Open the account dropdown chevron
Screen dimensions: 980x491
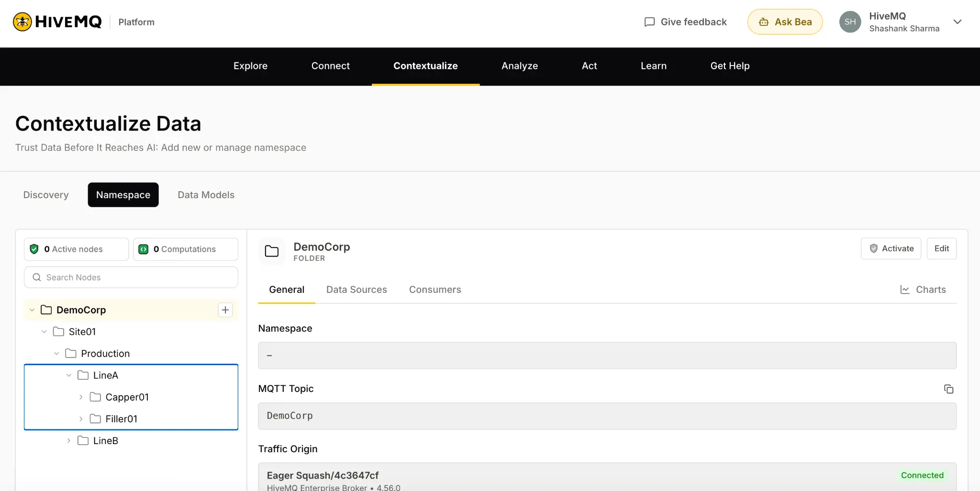pyautogui.click(x=957, y=22)
